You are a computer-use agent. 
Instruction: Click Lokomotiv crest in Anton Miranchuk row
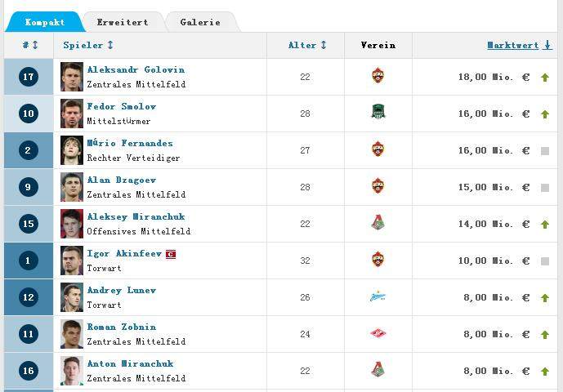coord(378,371)
